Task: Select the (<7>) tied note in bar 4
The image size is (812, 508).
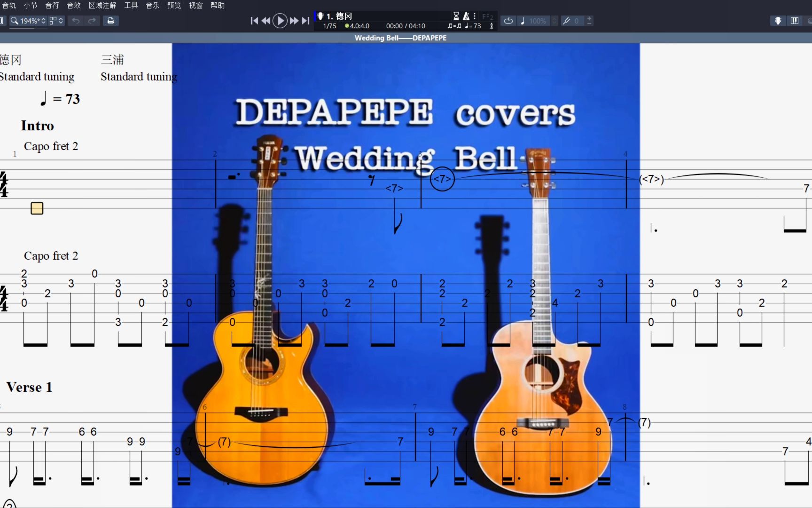Action: coord(652,179)
